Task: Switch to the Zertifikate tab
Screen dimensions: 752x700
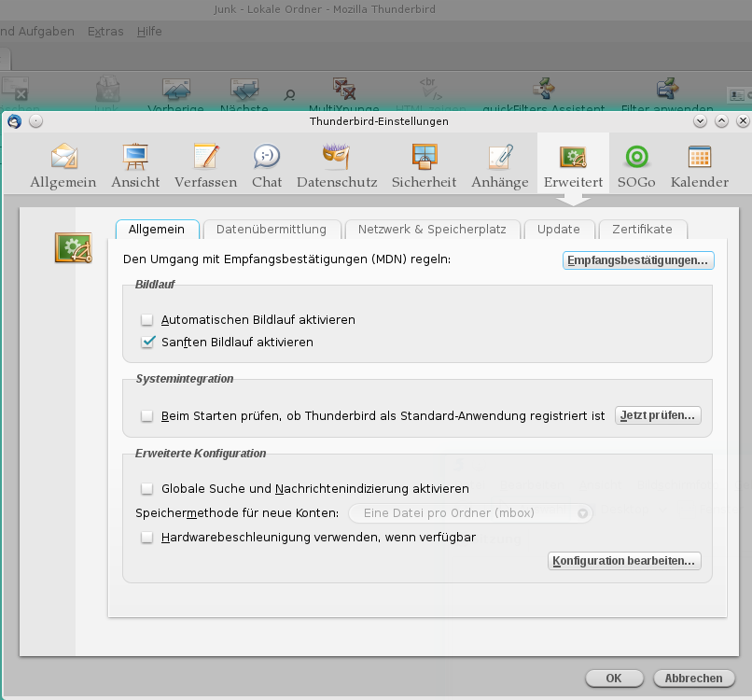Action: pos(642,230)
